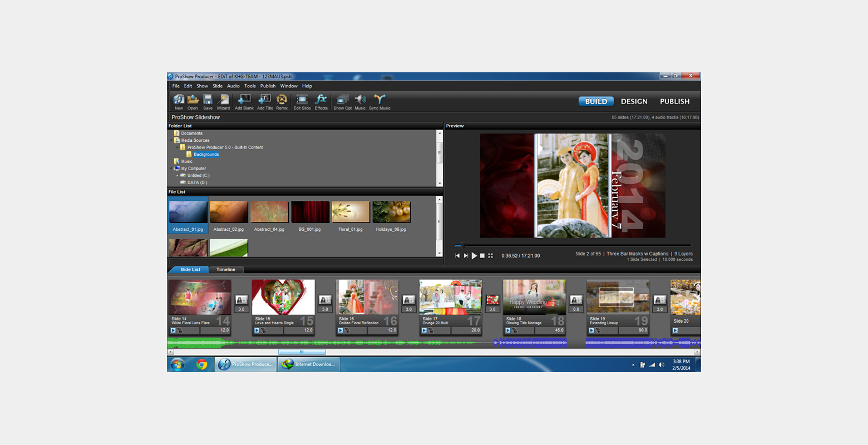868x445 pixels.
Task: Edit Slide 14 duration 12.0 field
Action: [x=215, y=330]
